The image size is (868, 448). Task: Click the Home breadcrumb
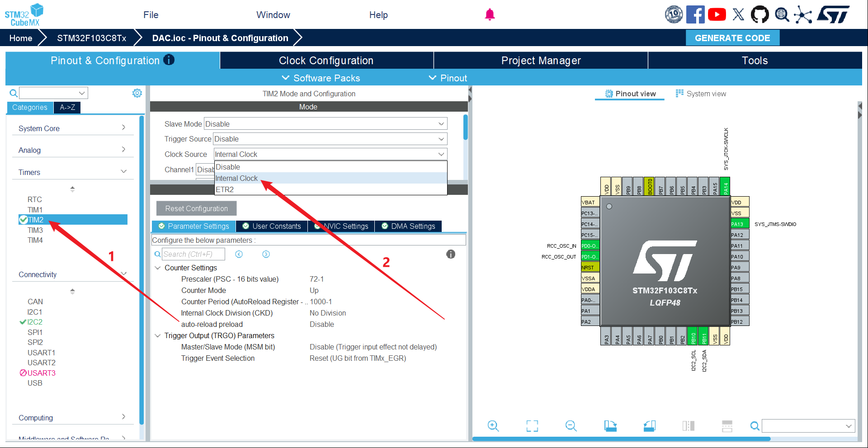point(21,38)
